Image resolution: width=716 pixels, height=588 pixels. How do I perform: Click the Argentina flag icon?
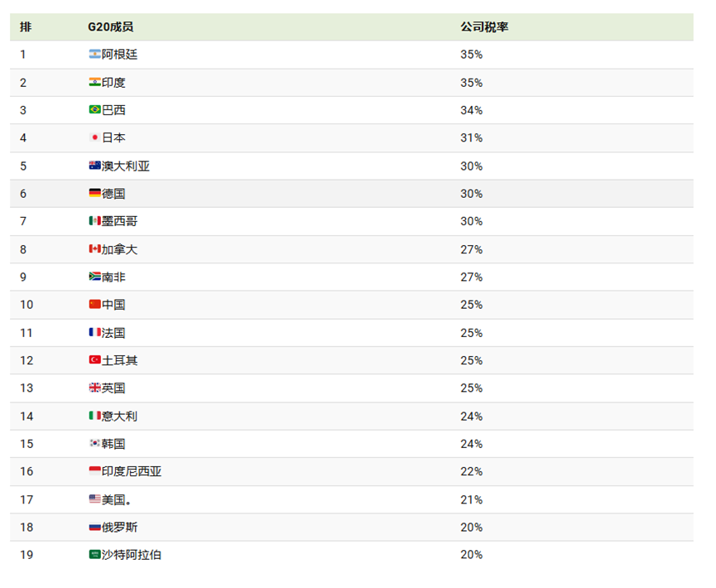pos(94,55)
